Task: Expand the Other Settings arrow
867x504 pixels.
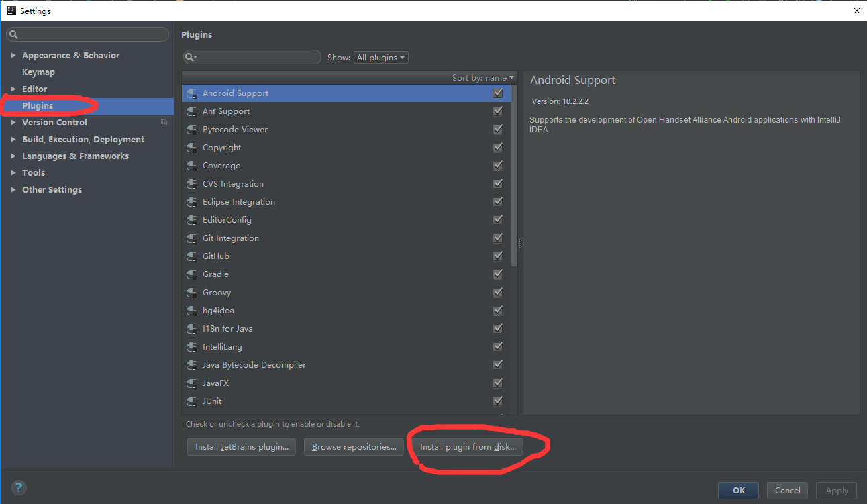Action: pos(13,190)
